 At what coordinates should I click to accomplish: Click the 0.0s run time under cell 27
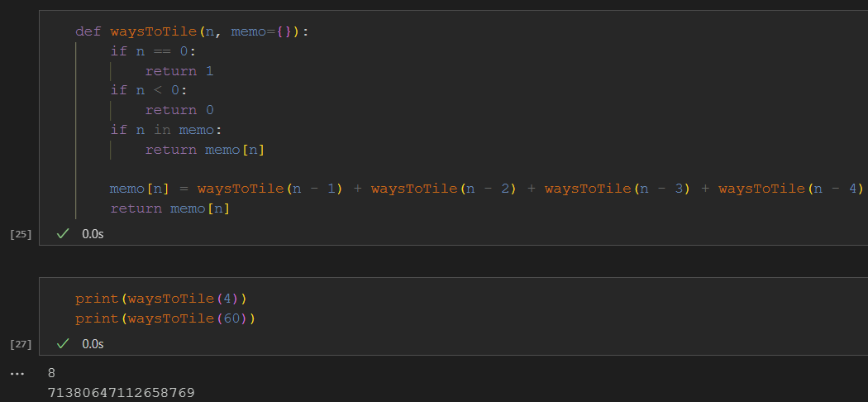tap(93, 344)
